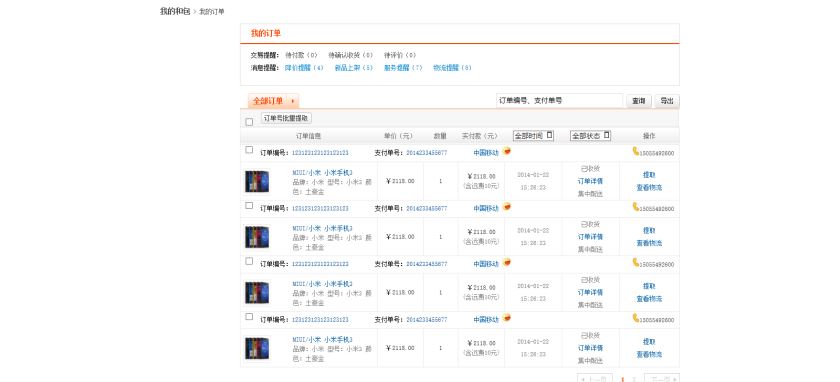View 订单详情 for the fourth order

pos(590,348)
